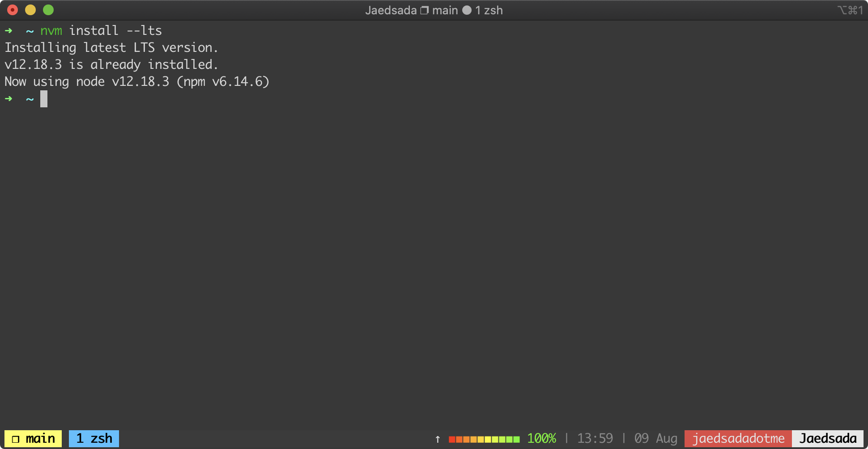The width and height of the screenshot is (868, 449).
Task: Click 'Installing latest LTS version.' output line
Action: pyautogui.click(x=111, y=47)
